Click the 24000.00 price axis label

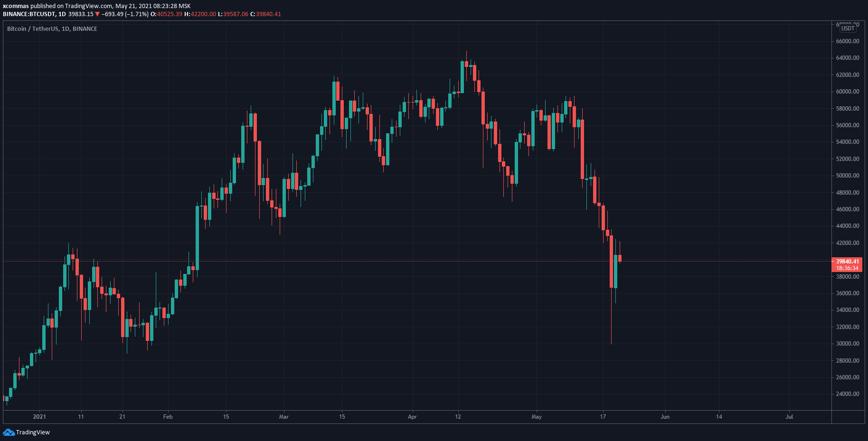848,394
